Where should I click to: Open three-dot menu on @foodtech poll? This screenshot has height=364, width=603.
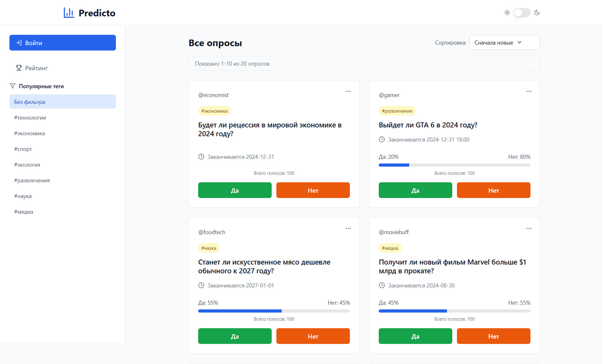coord(348,228)
